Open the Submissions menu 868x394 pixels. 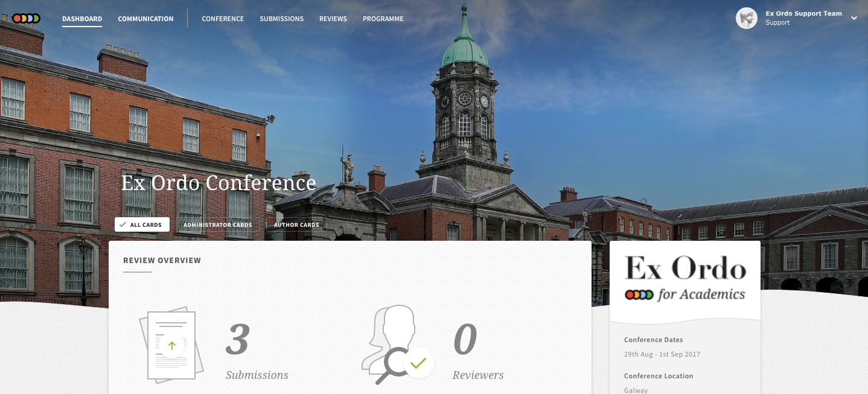[281, 19]
